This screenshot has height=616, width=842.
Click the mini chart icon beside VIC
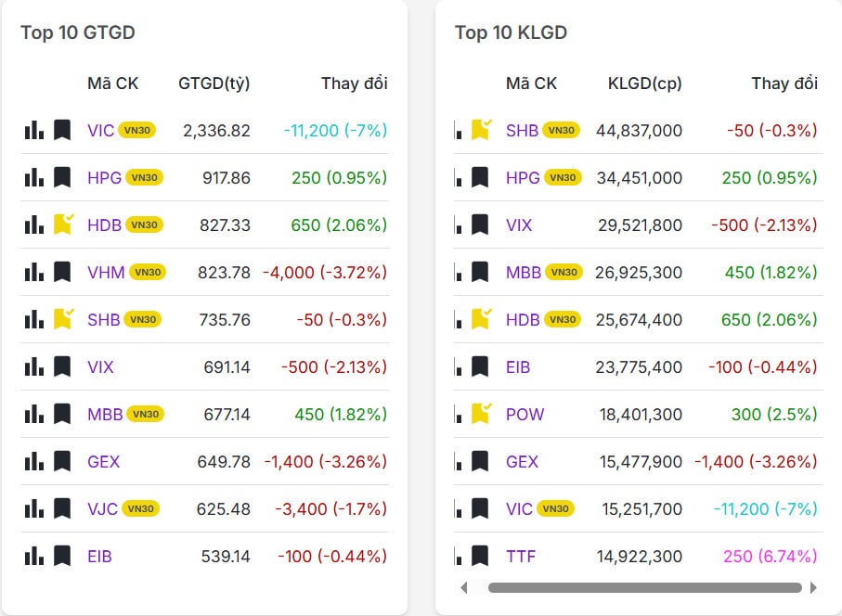[34, 130]
